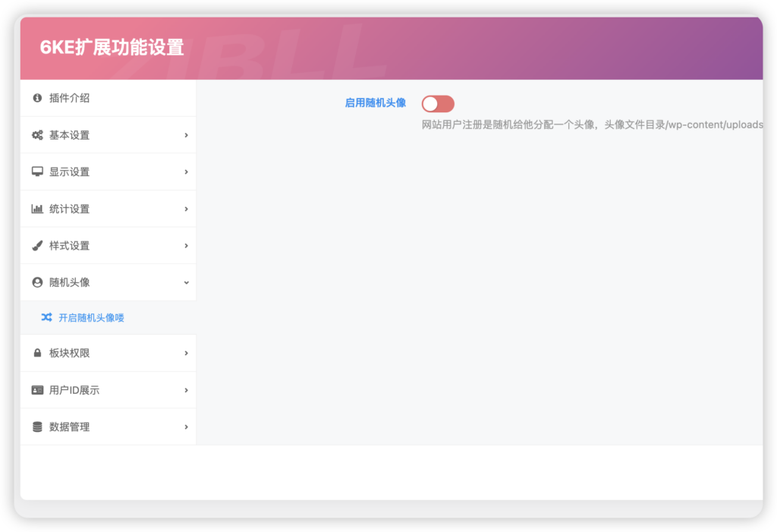
Task: Click the lock icon next to 板块权限
Action: [37, 353]
